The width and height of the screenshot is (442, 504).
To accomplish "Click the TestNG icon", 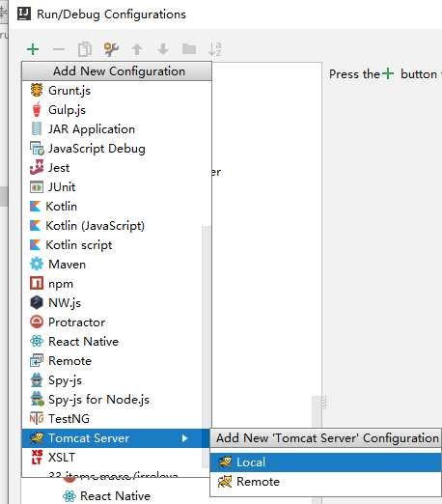I will (37, 418).
